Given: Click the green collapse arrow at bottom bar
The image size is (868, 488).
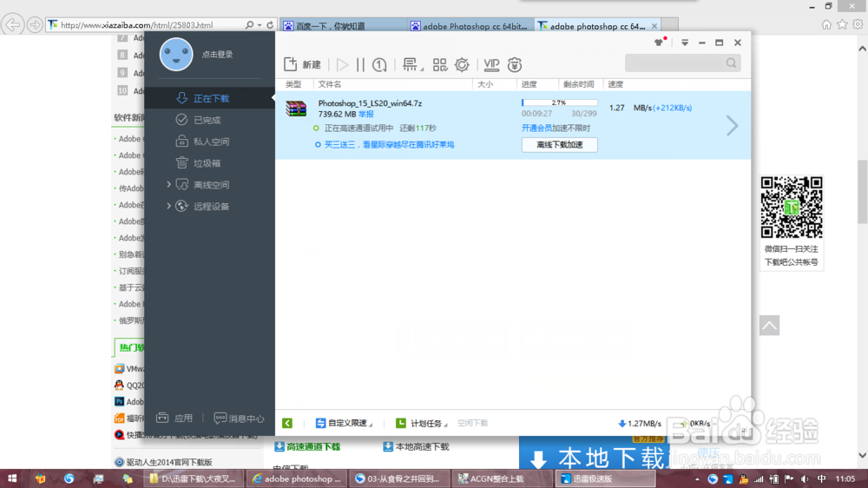Looking at the screenshot, I should coord(287,423).
